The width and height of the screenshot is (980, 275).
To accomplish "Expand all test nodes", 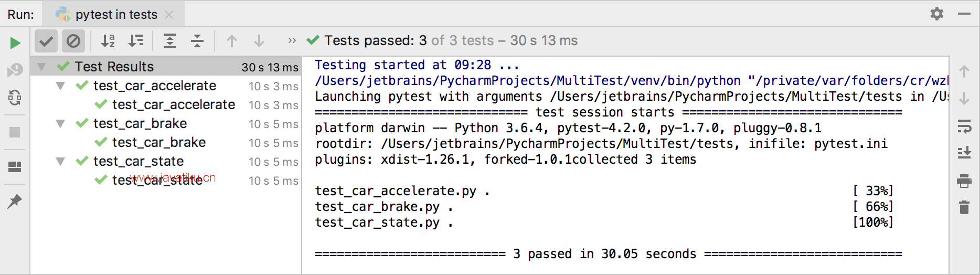I will pyautogui.click(x=170, y=41).
